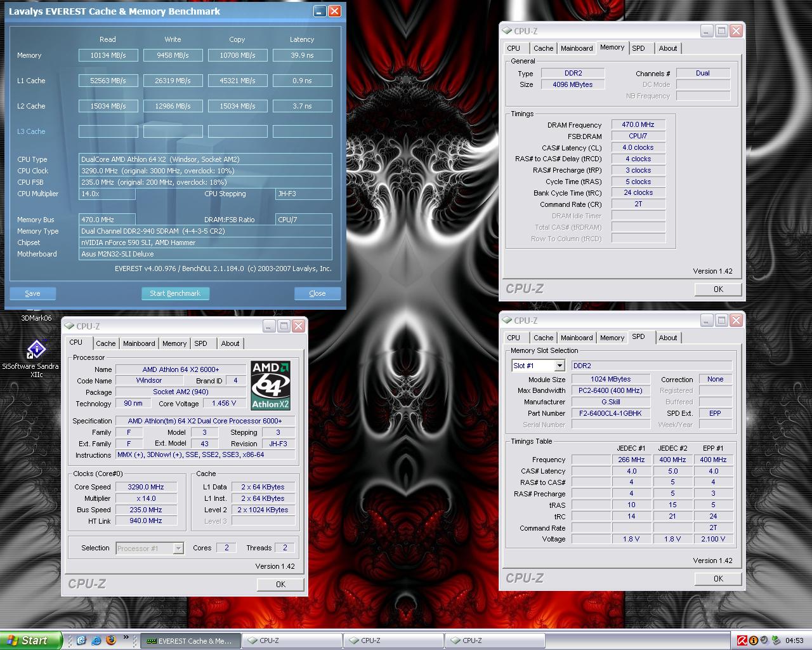Click the orange info tray icon
The width and height of the screenshot is (812, 650).
pyautogui.click(x=753, y=640)
